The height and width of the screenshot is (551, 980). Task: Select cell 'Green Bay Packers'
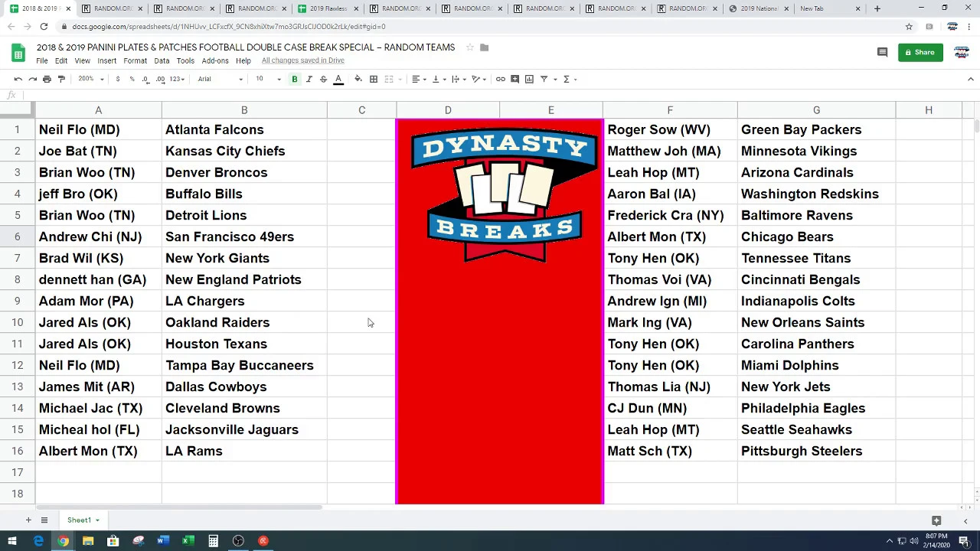pyautogui.click(x=816, y=129)
